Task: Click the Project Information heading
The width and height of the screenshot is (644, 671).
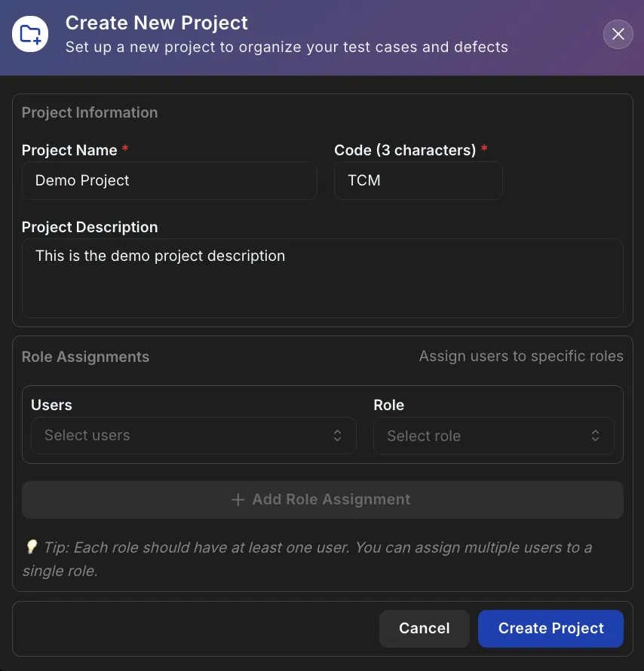Action: (x=90, y=112)
